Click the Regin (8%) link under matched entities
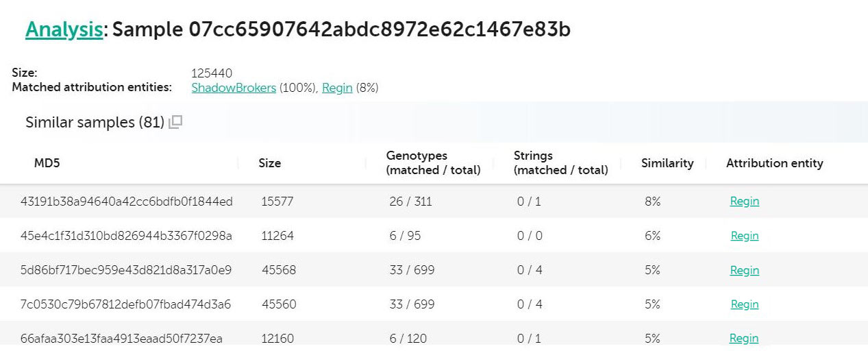 (x=337, y=88)
